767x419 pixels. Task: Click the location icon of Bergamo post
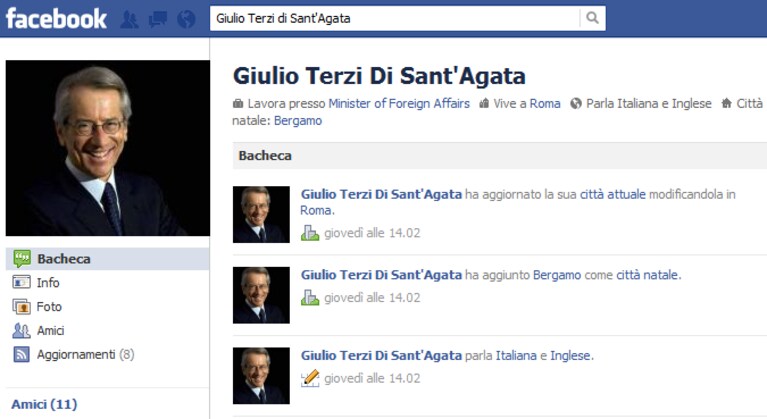pos(310,298)
